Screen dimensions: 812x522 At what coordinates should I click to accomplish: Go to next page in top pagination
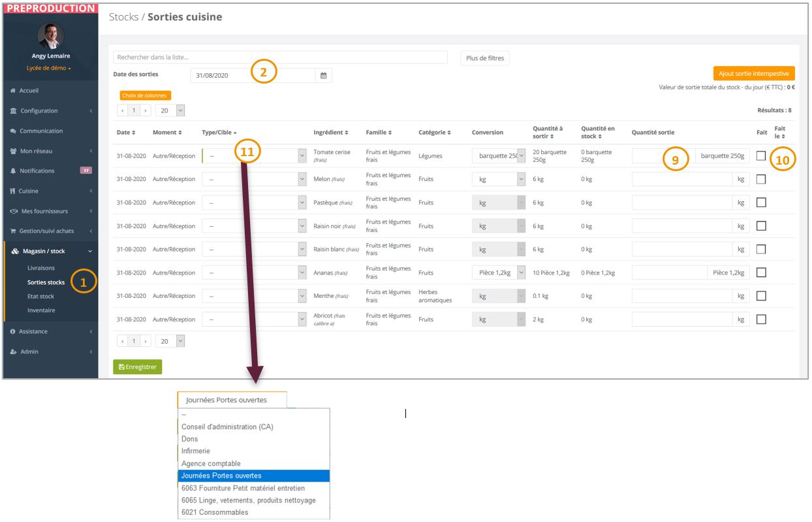coord(146,111)
